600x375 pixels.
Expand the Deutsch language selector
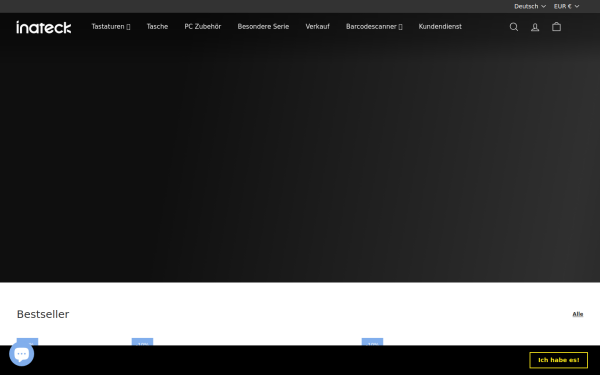(x=530, y=7)
